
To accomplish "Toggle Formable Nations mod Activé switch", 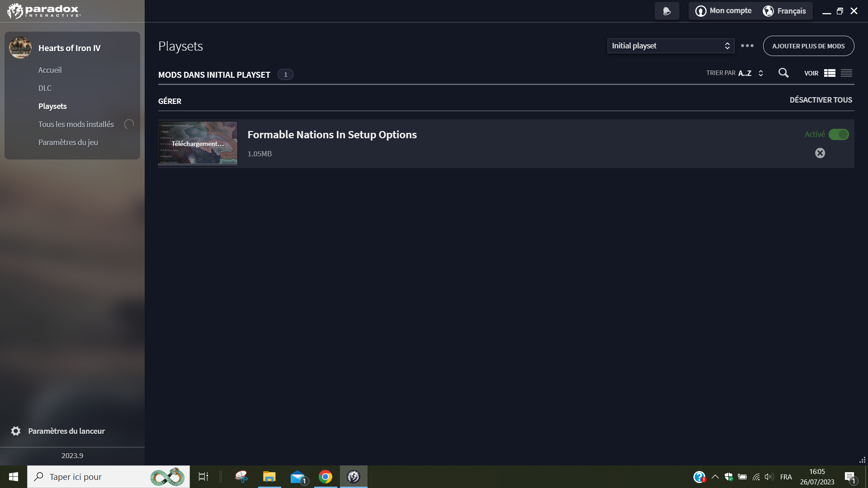I will point(839,135).
